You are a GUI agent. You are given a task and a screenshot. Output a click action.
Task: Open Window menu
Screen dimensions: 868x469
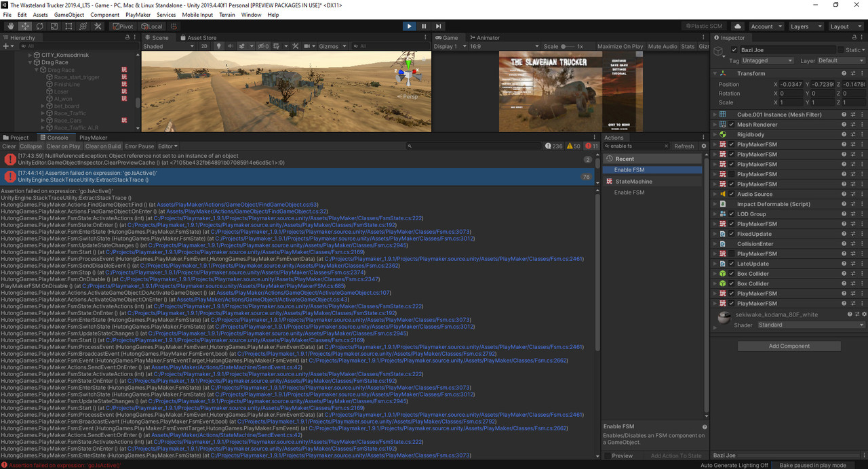coord(251,15)
